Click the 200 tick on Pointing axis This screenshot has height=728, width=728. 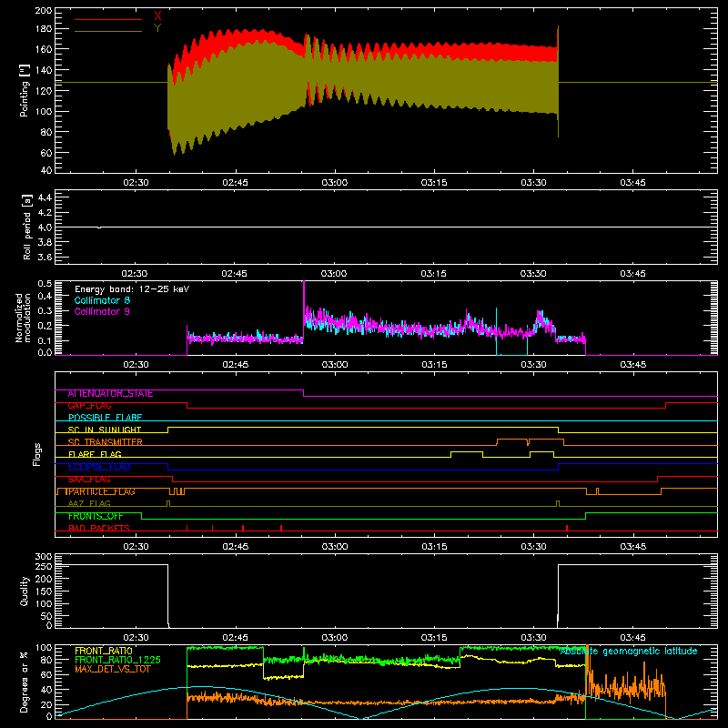coord(44,11)
